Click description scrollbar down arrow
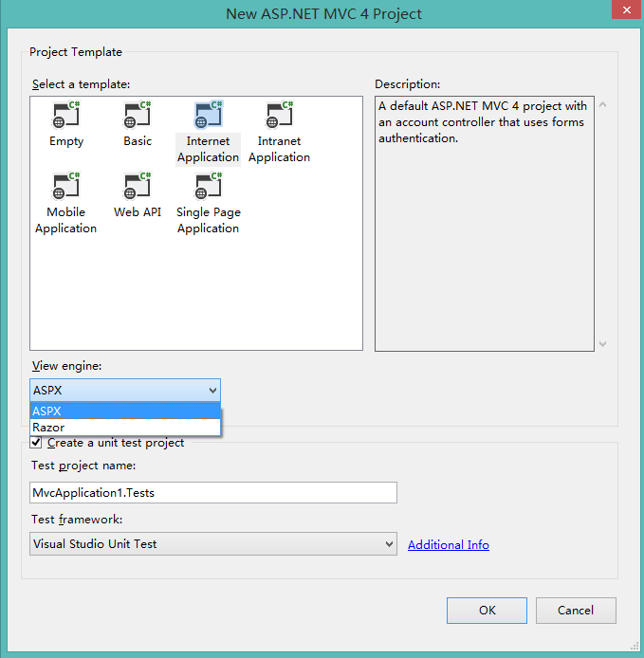 pos(603,344)
